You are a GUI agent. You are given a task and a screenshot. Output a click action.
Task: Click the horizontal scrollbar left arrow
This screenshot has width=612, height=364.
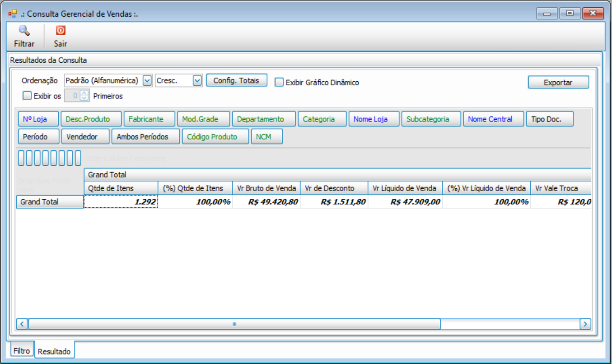tap(22, 324)
